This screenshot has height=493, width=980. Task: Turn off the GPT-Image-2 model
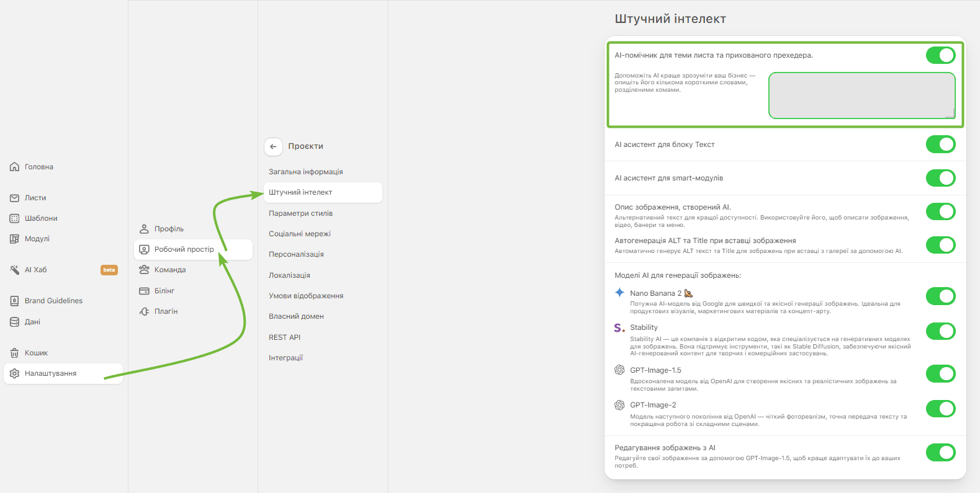941,409
